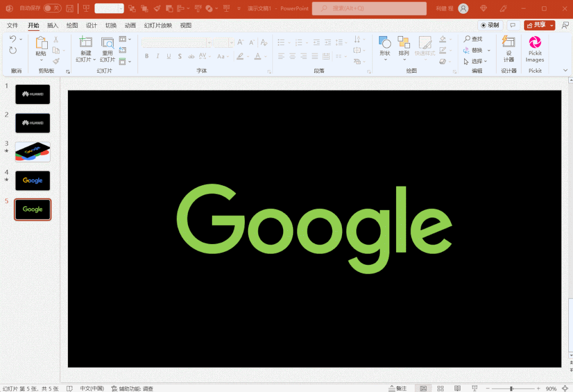
Task: Toggle Strikethrough formatting
Action: pos(191,56)
